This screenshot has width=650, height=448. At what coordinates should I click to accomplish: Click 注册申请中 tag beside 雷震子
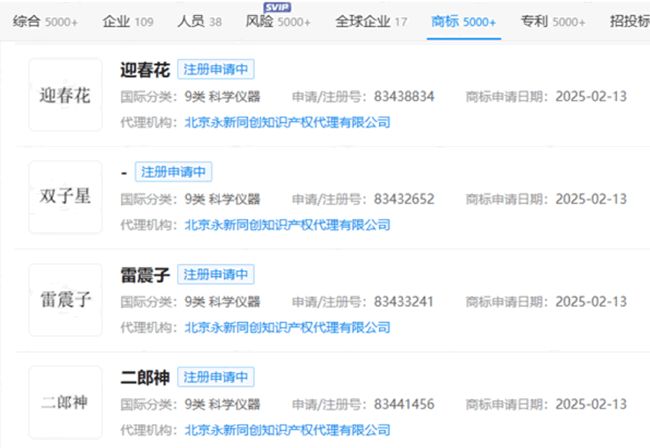[216, 274]
